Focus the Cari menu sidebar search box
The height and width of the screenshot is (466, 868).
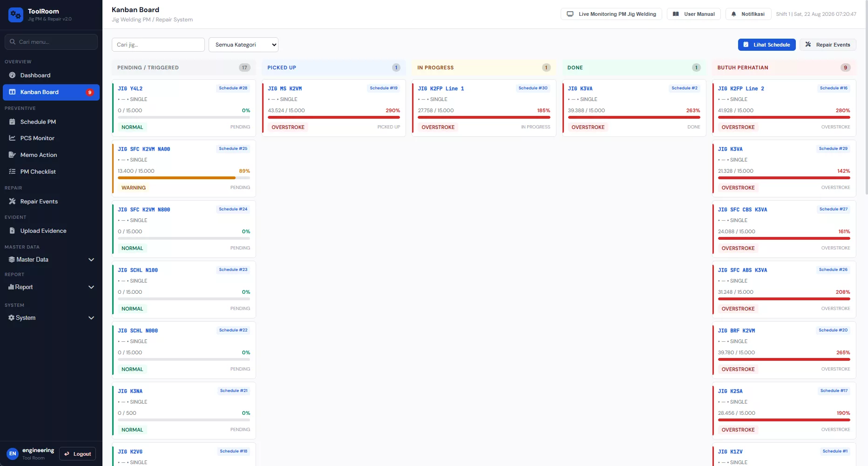tap(51, 42)
